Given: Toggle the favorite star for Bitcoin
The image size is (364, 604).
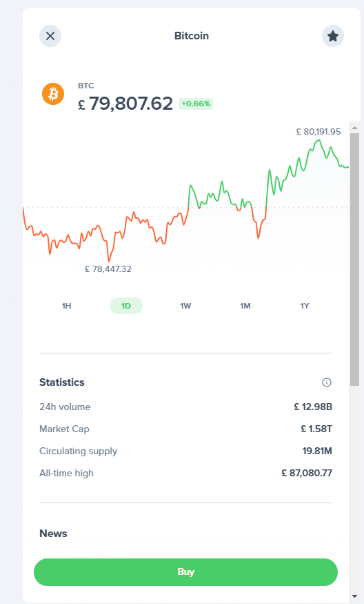Looking at the screenshot, I should point(333,36).
